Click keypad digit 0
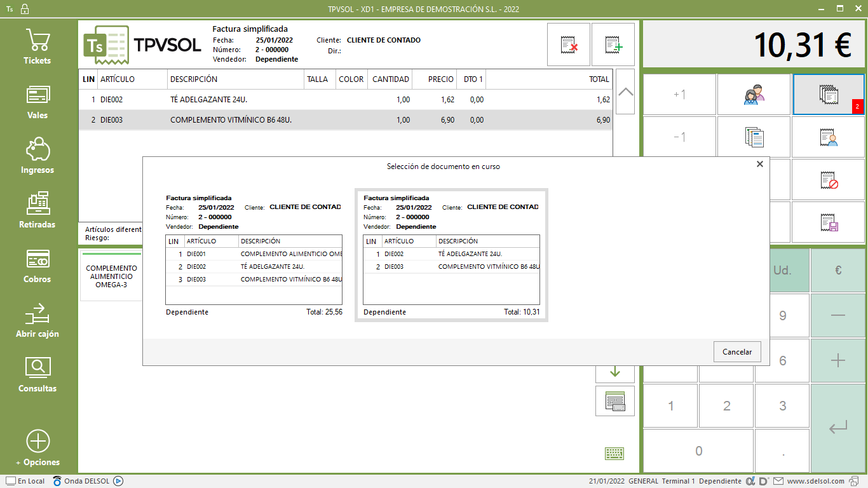Image resolution: width=868 pixels, height=488 pixels. pyautogui.click(x=699, y=451)
